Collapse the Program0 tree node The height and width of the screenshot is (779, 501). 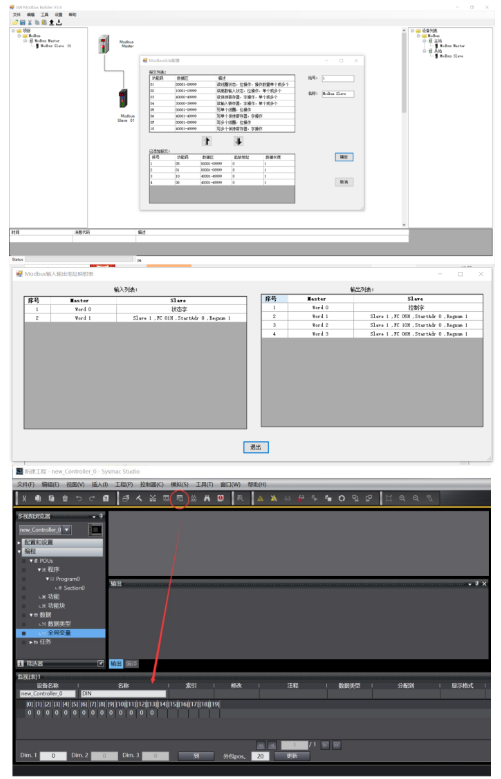[48, 579]
